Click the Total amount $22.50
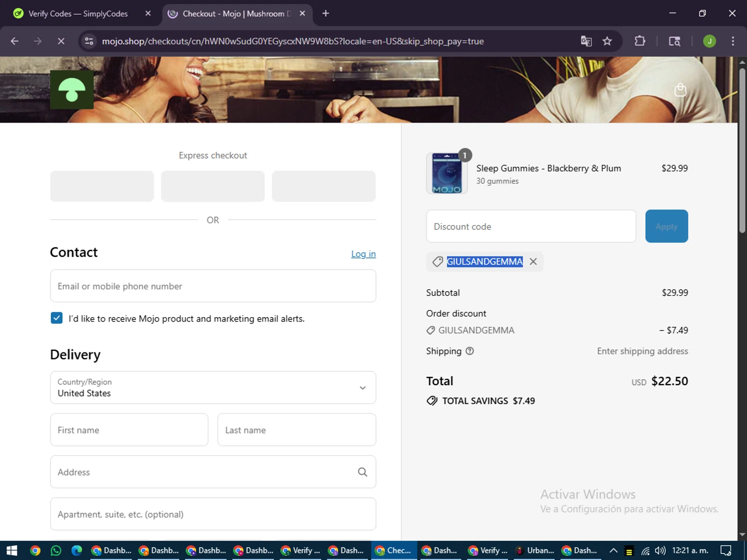Screen dimensions: 747x560 669,381
